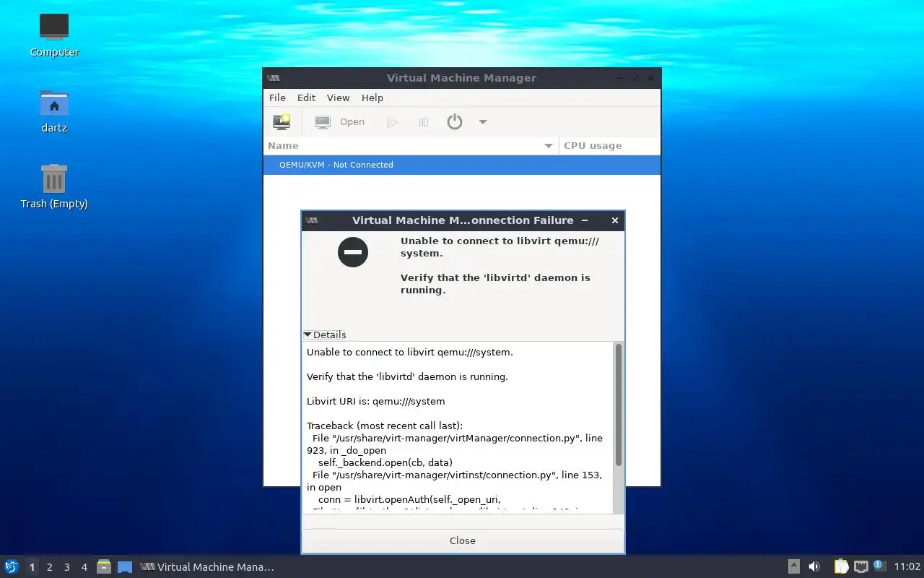Click the 'Traceback (most recent call last):' line

(385, 426)
